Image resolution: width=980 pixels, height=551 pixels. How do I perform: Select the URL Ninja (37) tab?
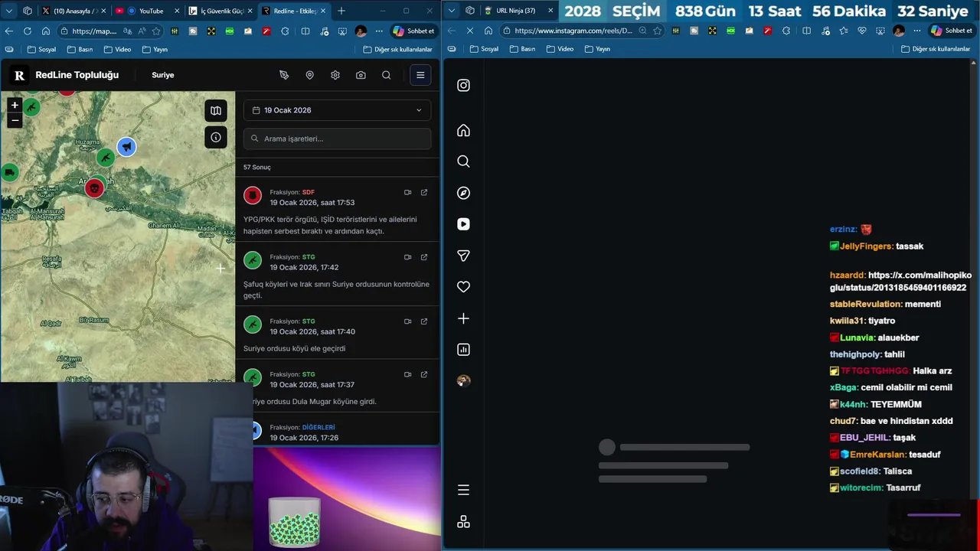[x=518, y=11]
